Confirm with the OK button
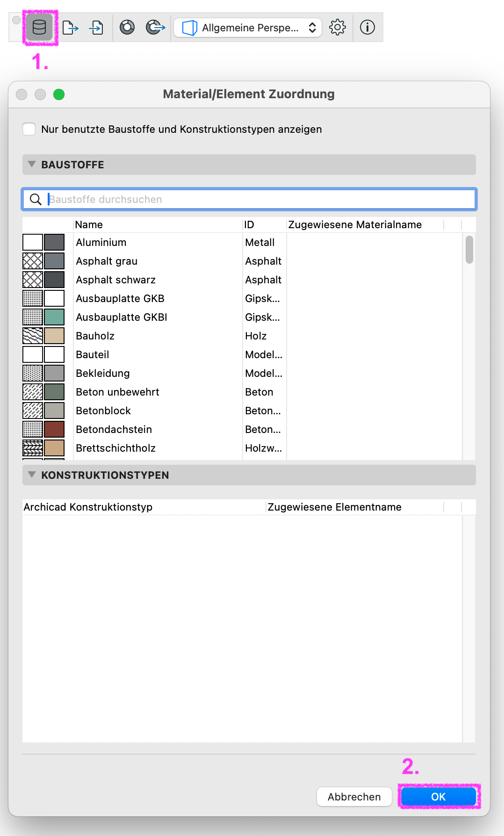This screenshot has width=504, height=836. coord(439,797)
